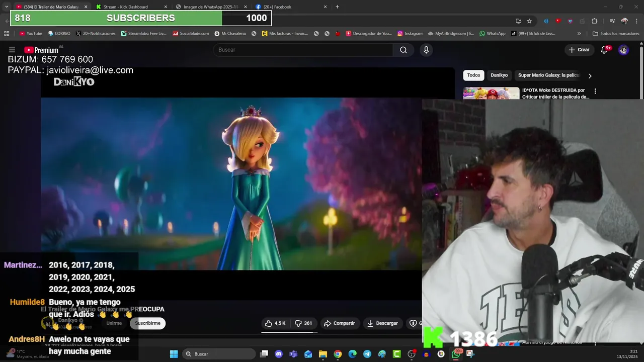The image size is (644, 362).
Task: Advance filter chips with right chevron arrow
Action: (590, 75)
